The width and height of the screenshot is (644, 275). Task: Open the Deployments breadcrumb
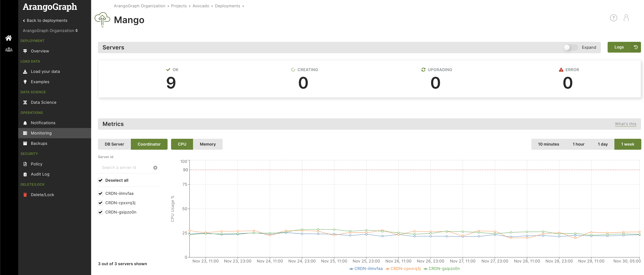[x=228, y=6]
